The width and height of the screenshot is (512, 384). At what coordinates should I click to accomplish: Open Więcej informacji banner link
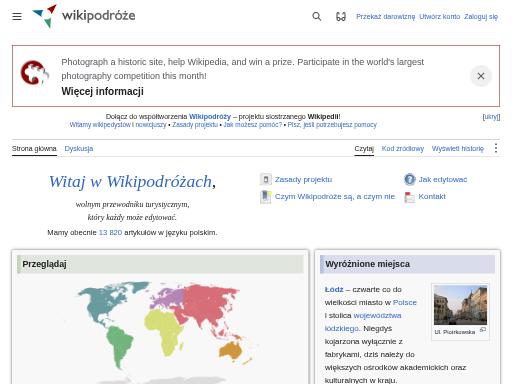[103, 91]
